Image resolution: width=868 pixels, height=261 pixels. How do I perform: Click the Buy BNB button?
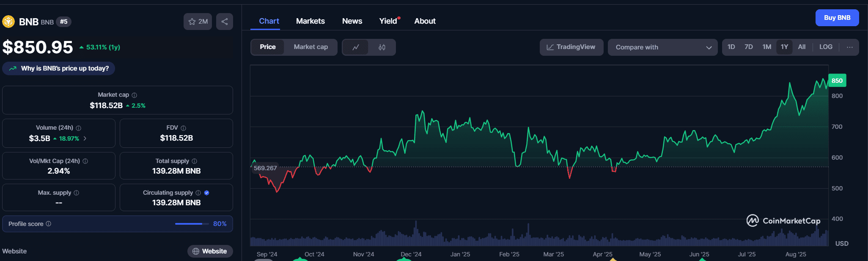tap(837, 18)
